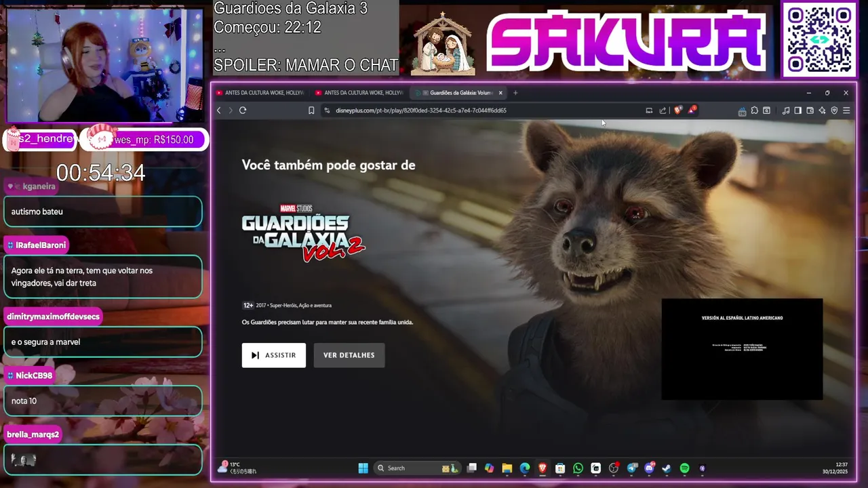Open the browser hamburger menu
Screen dimensions: 868x488
846,110
